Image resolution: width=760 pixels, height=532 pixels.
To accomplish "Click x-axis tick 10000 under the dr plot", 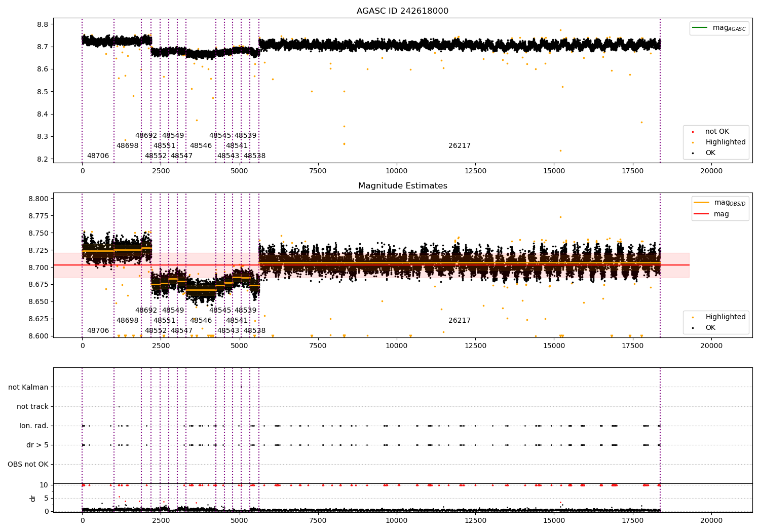I will [397, 521].
